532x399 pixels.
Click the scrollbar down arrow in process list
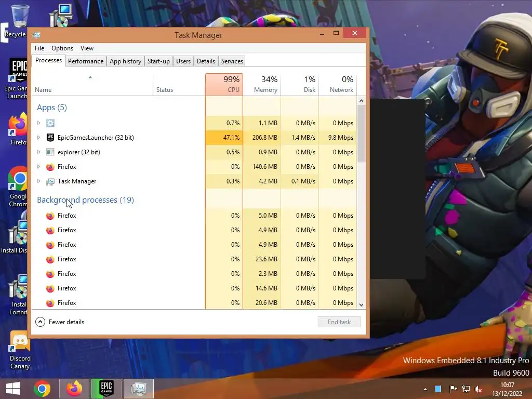click(x=362, y=304)
